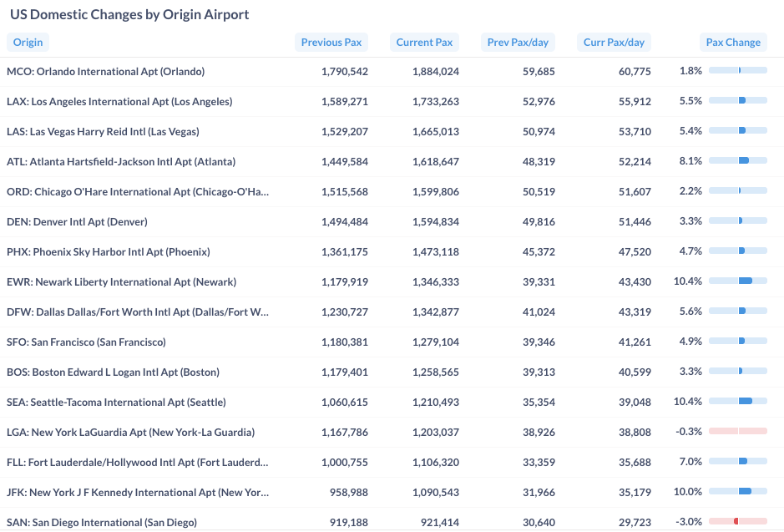Click EWR Newark Liberty origin cell

(x=121, y=282)
